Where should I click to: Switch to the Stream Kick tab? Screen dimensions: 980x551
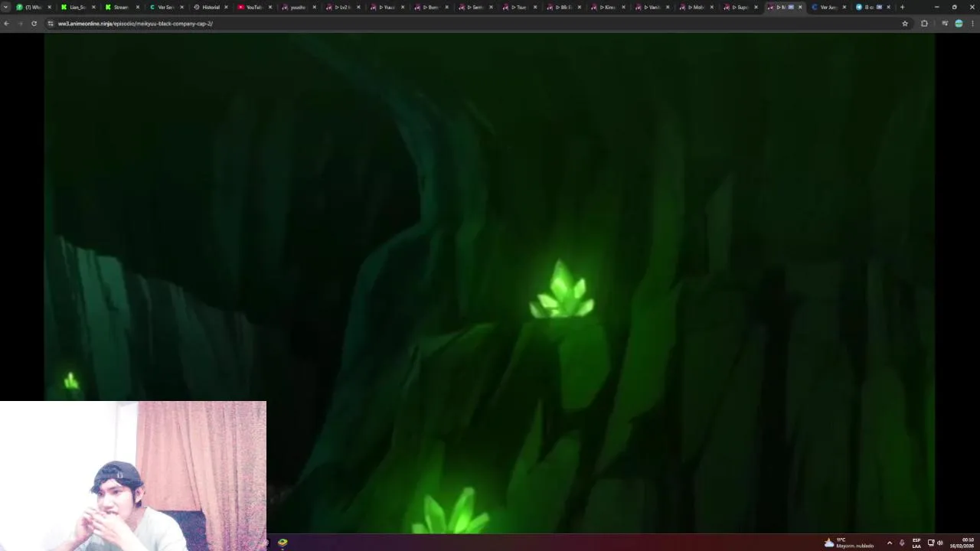(121, 7)
